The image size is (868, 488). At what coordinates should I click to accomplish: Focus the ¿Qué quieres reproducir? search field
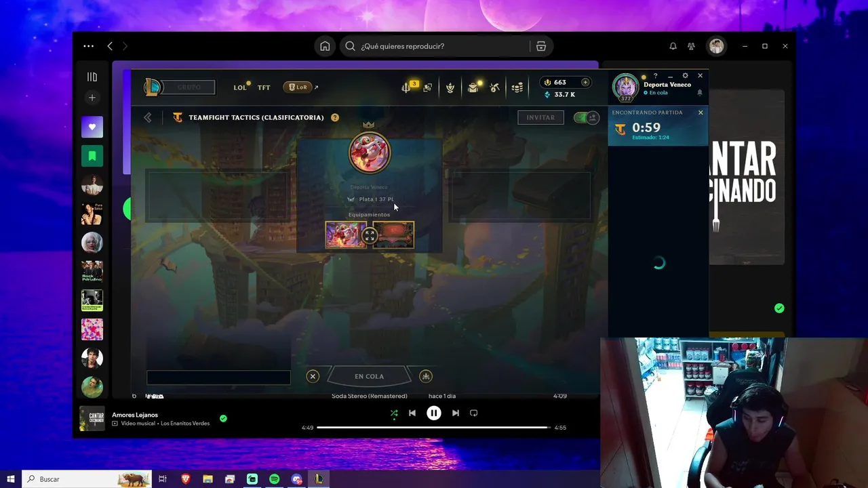coord(434,46)
